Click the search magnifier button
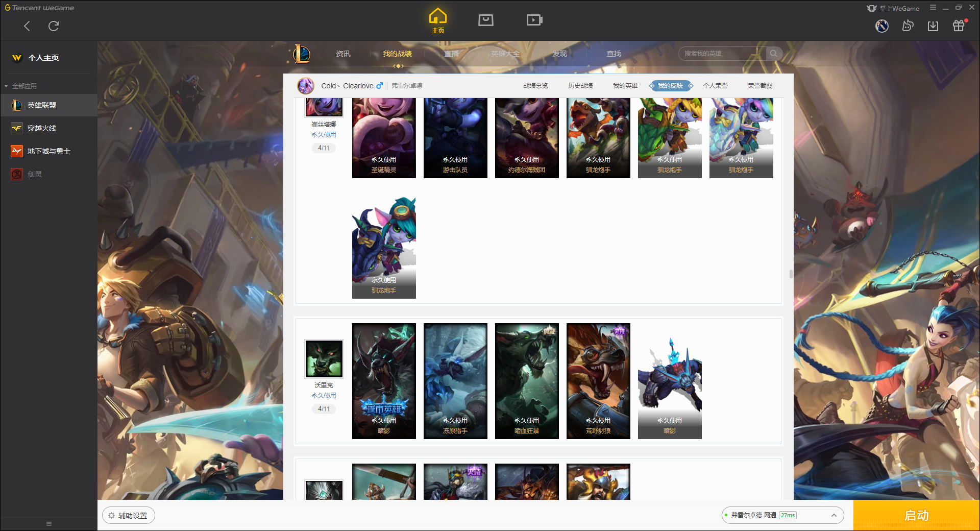980x531 pixels. tap(774, 54)
